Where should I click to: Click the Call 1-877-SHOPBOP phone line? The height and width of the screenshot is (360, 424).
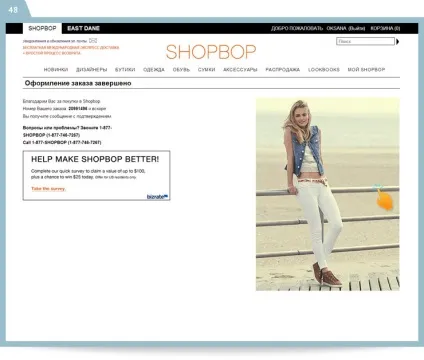click(x=62, y=142)
